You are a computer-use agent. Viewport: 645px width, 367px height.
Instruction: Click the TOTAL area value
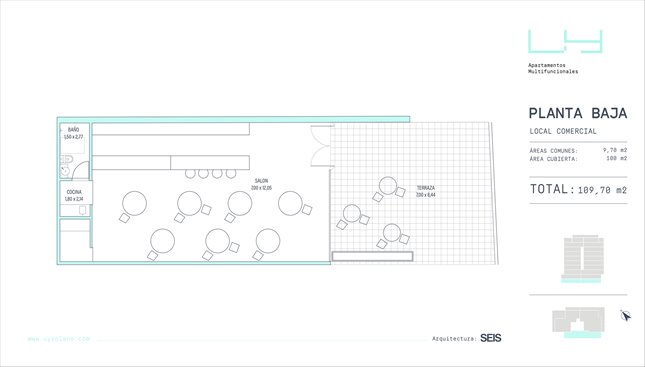click(x=602, y=190)
